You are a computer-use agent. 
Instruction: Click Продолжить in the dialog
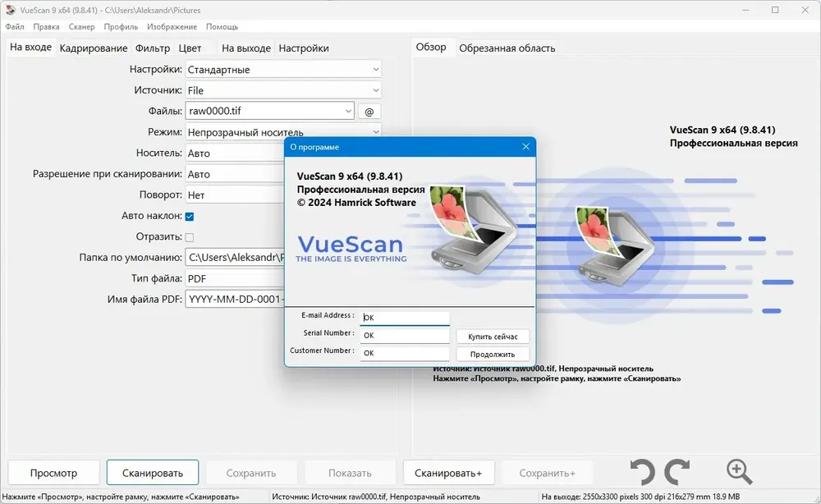pyautogui.click(x=493, y=355)
